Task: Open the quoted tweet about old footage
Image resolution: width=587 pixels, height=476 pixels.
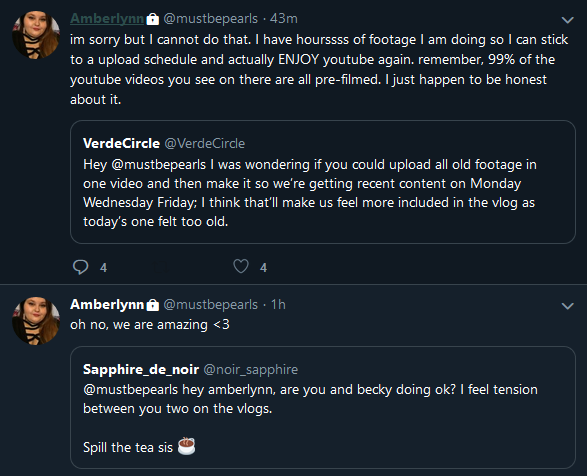Action: 323,182
